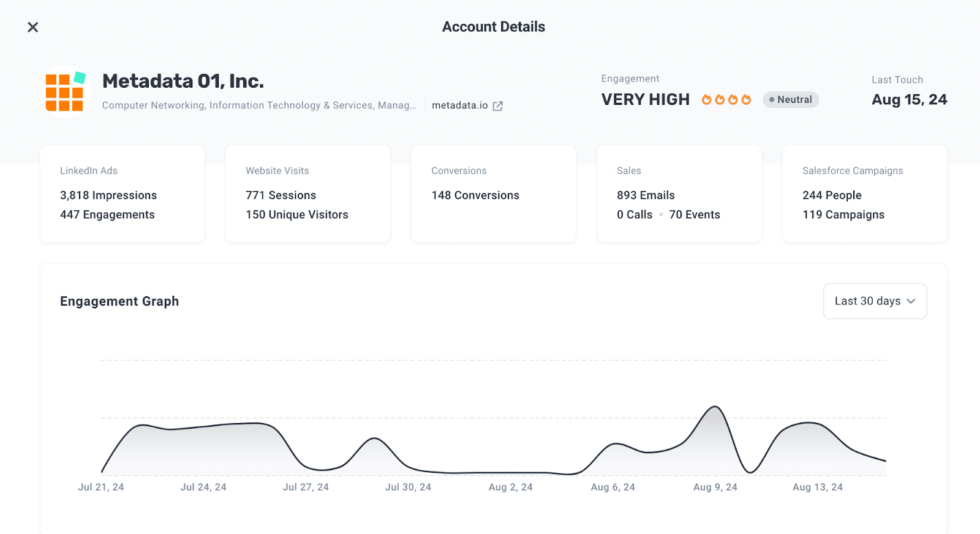This screenshot has height=534, width=980.
Task: Expand the date range chevron arrow
Action: point(911,301)
